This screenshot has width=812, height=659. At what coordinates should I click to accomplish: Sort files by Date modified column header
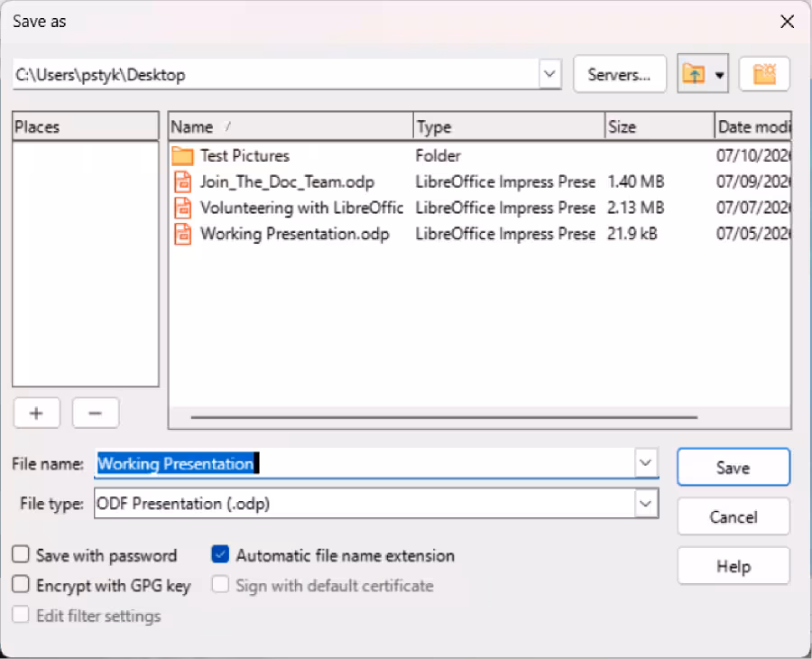pyautogui.click(x=753, y=126)
